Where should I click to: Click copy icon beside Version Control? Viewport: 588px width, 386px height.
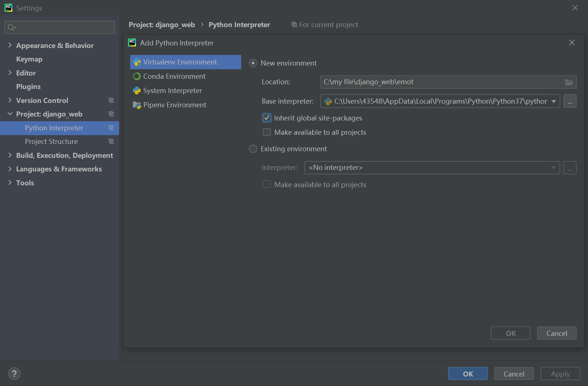point(111,100)
